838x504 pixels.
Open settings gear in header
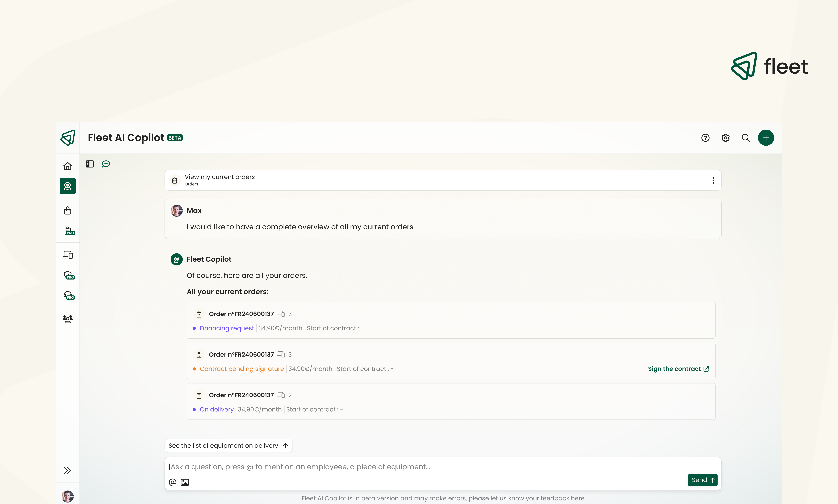point(725,138)
